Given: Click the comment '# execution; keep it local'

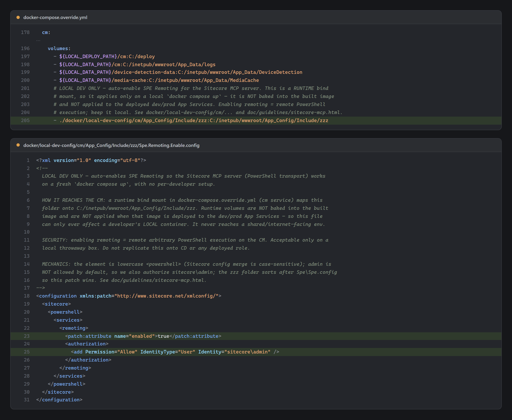Looking at the screenshot, I should coord(198,112).
